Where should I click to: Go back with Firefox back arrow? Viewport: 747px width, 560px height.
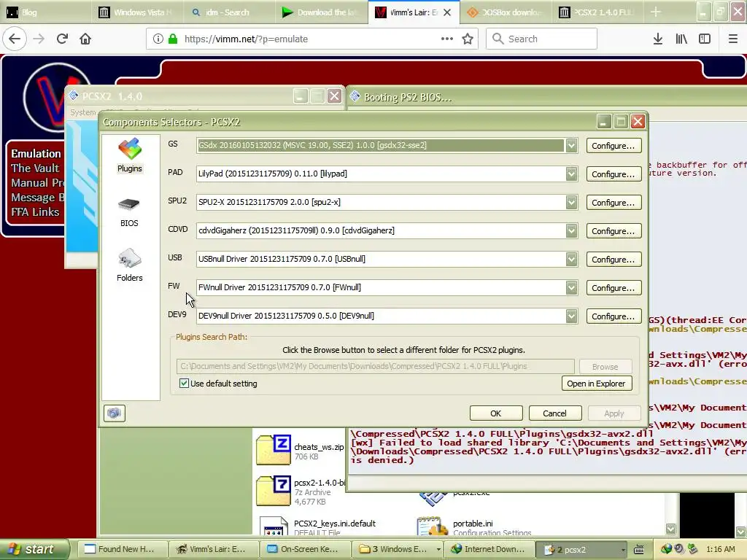point(15,39)
